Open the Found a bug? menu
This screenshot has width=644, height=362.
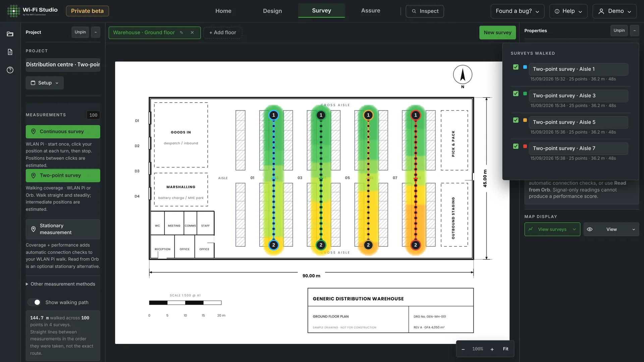click(517, 11)
